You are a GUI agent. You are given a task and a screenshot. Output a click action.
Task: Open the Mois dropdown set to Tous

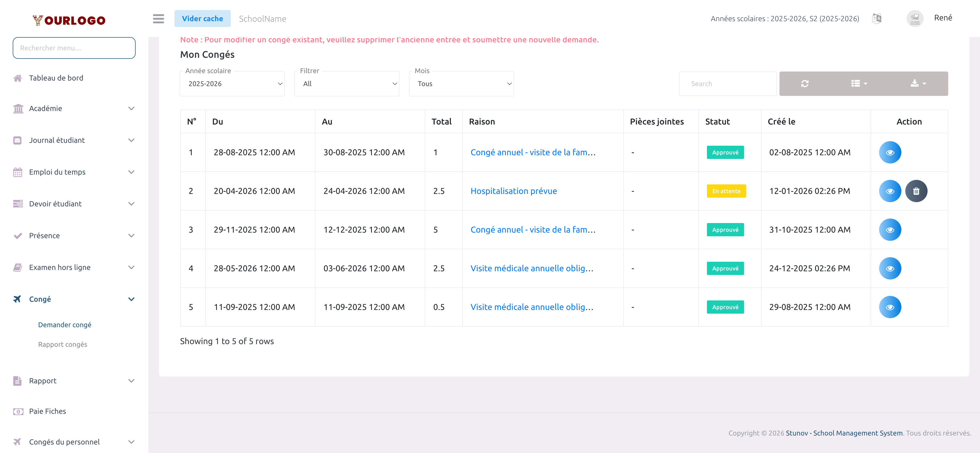tap(461, 84)
